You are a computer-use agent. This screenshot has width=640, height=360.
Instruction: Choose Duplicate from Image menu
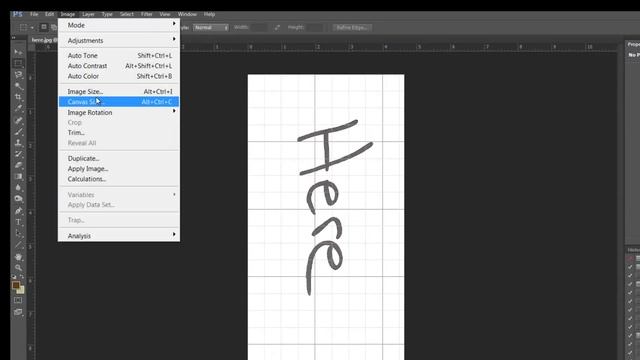coord(119,158)
